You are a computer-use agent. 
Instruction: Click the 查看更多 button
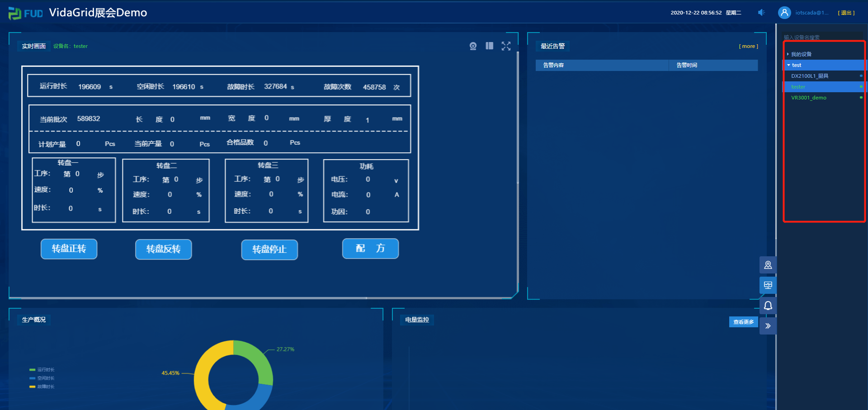743,322
